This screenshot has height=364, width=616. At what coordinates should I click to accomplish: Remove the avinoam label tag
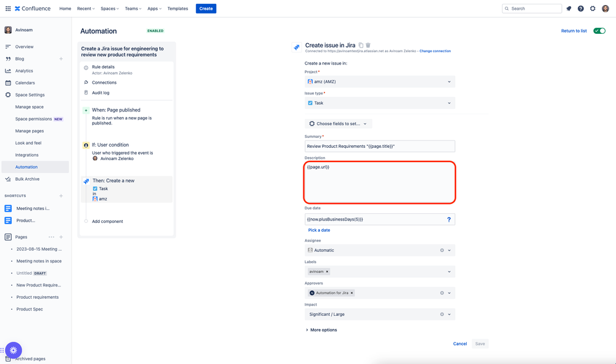point(327,272)
